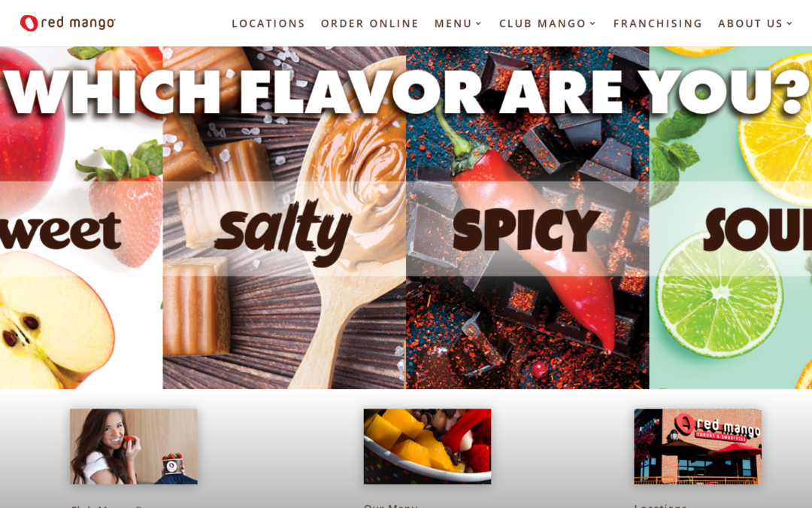812x508 pixels.
Task: Click the Red Mango logo icon
Action: click(x=29, y=23)
